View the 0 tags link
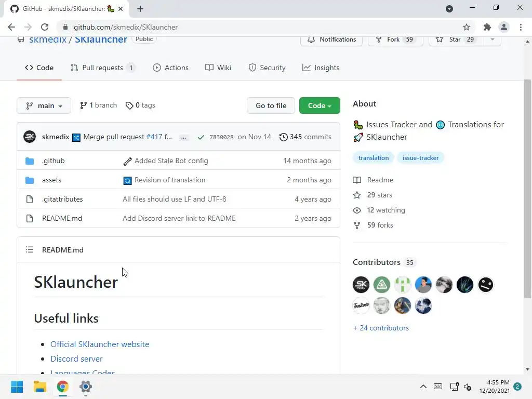 (140, 105)
